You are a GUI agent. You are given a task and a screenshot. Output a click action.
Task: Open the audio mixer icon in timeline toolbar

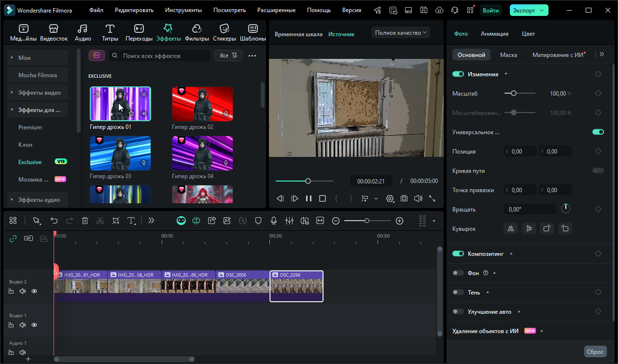coord(289,221)
